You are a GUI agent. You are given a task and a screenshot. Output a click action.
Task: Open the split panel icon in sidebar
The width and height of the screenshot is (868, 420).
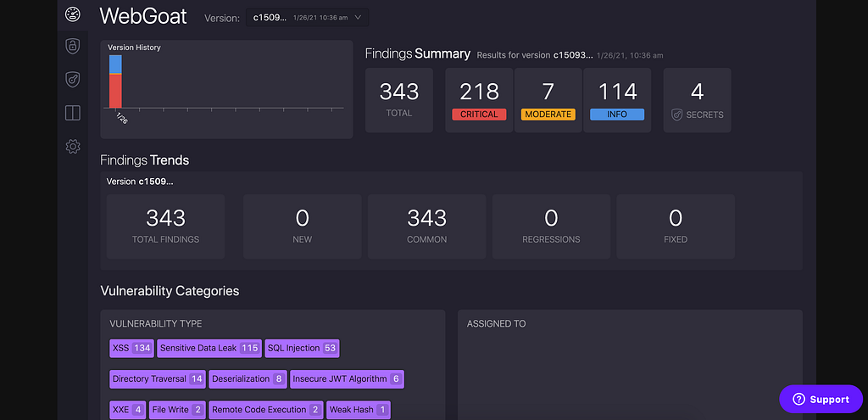73,113
